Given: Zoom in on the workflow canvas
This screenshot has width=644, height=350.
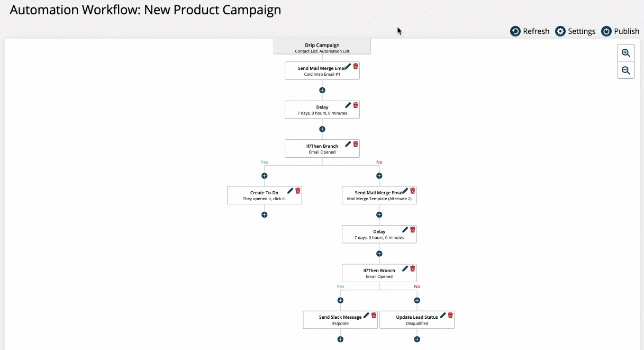Looking at the screenshot, I should point(626,53).
